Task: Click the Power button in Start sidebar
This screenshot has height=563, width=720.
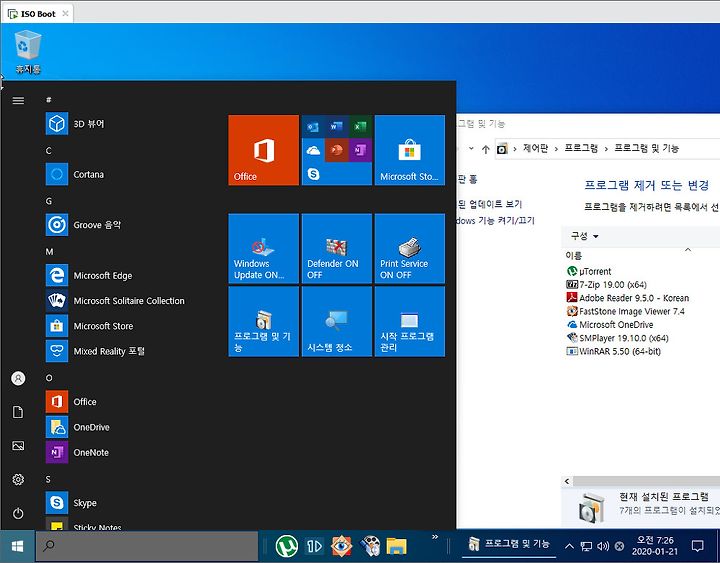Action: point(18,513)
